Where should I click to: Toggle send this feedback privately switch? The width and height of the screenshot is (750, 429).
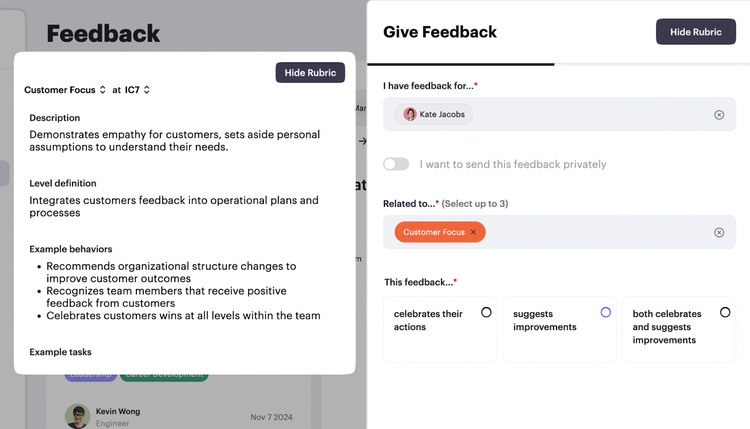[x=396, y=164]
